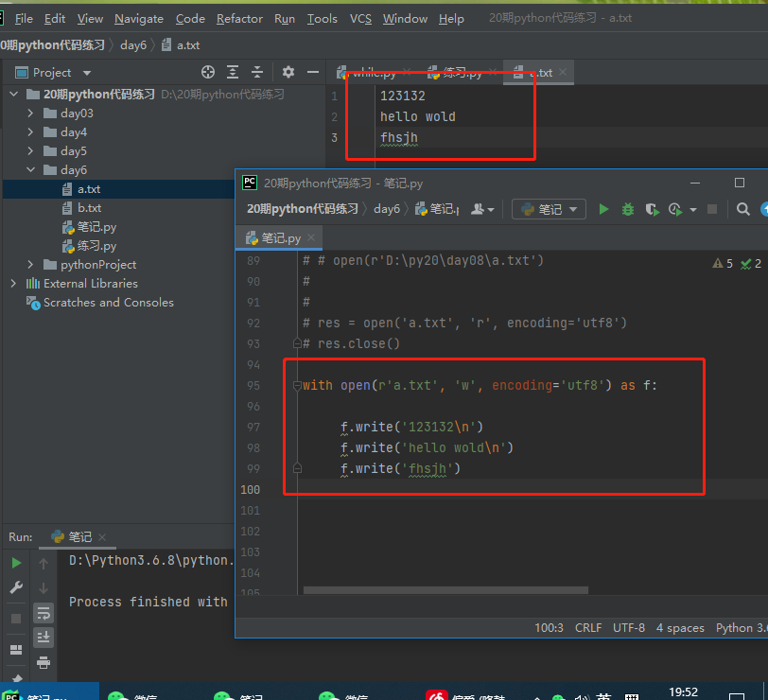768x700 pixels.
Task: Toggle fold marker at line 95
Action: tap(297, 386)
